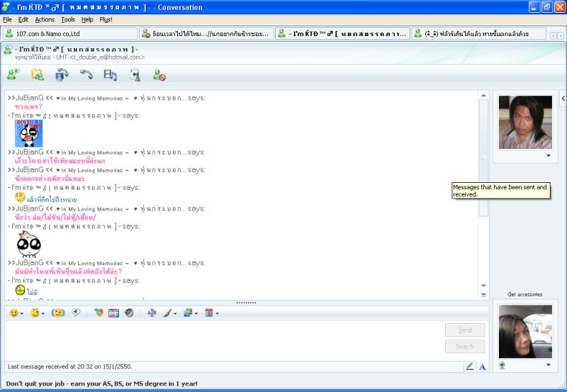Image resolution: width=567 pixels, height=392 pixels.
Task: Open the share files folder icon
Action: pyautogui.click(x=38, y=75)
